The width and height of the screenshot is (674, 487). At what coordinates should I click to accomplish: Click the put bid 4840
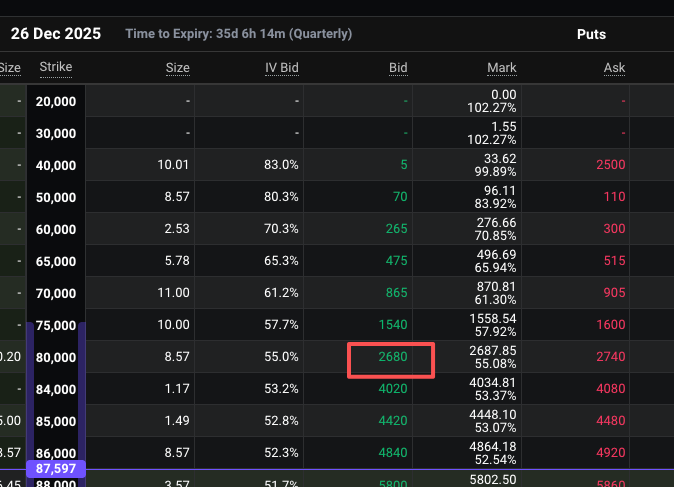[393, 452]
